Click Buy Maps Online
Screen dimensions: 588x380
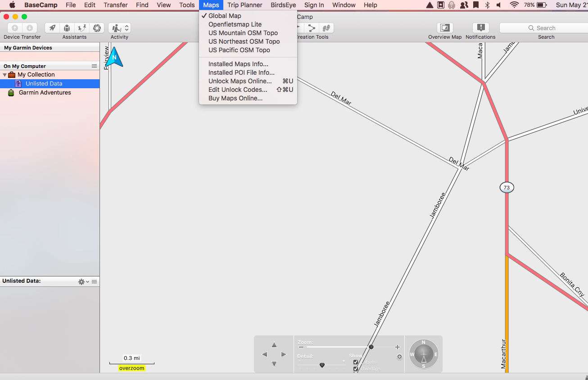(236, 98)
